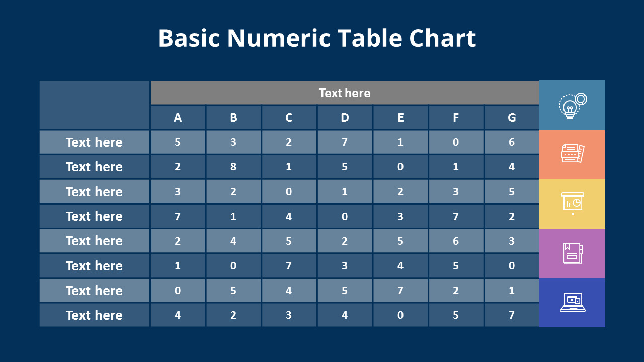This screenshot has width=644, height=362.
Task: Click column header F
Action: click(x=456, y=118)
